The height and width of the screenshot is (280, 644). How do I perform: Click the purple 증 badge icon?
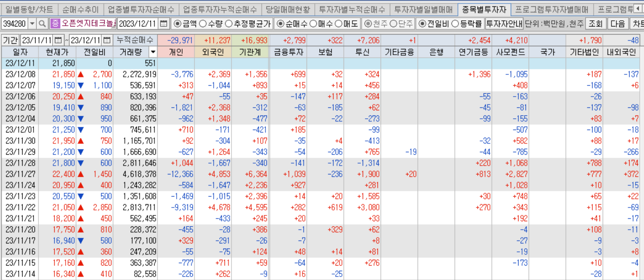click(x=55, y=23)
